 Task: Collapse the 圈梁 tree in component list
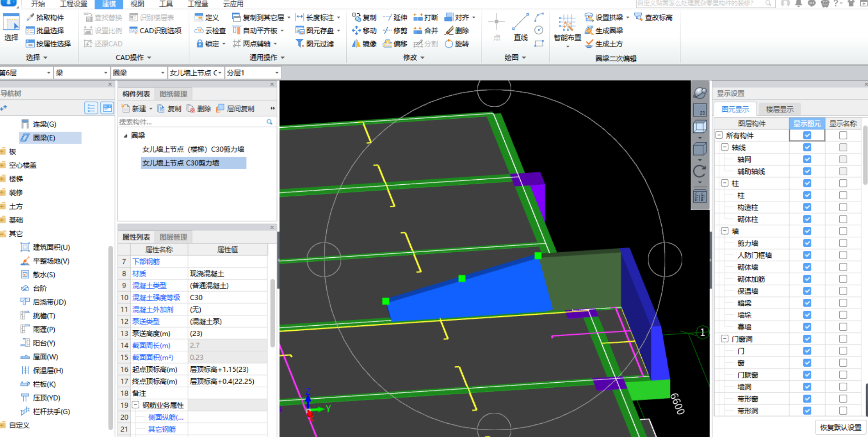click(125, 135)
